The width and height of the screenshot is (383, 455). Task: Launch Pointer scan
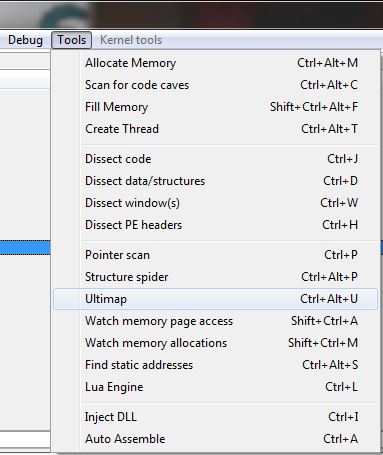(x=215, y=255)
